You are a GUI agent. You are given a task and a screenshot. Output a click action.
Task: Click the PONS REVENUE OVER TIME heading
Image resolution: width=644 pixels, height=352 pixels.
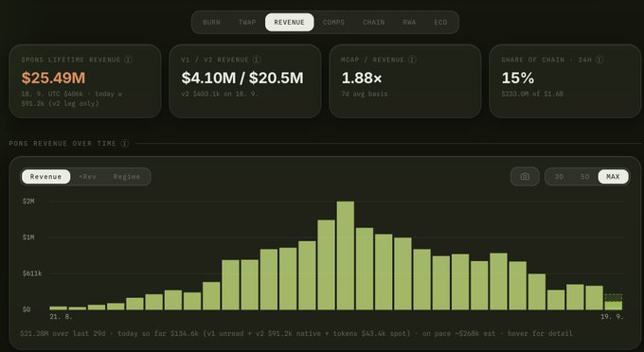63,143
